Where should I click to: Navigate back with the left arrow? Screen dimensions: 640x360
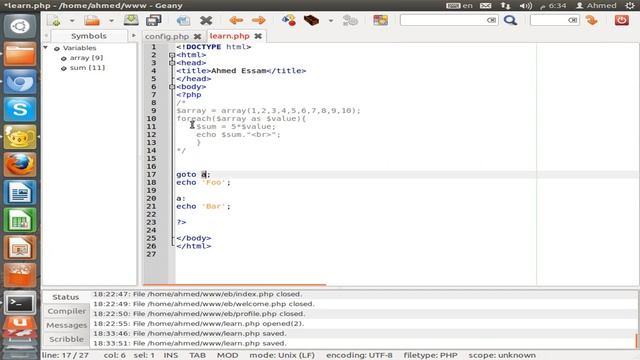point(236,20)
